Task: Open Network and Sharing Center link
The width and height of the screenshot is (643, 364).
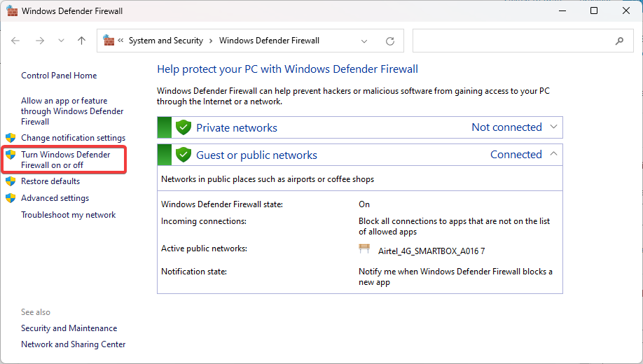Action: [74, 344]
